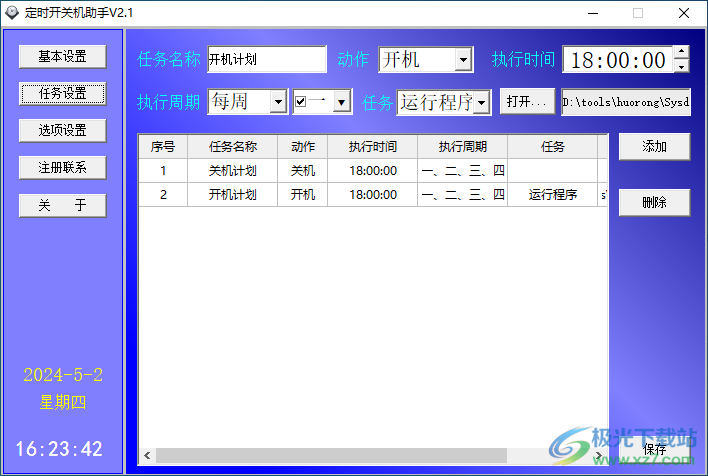Click the 执行周期 column header
Viewport: 708px width, 476px height.
tap(462, 146)
